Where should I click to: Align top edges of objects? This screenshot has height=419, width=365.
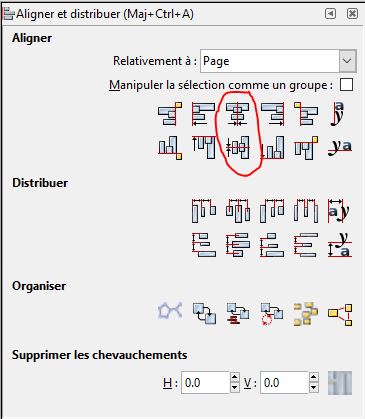(204, 147)
